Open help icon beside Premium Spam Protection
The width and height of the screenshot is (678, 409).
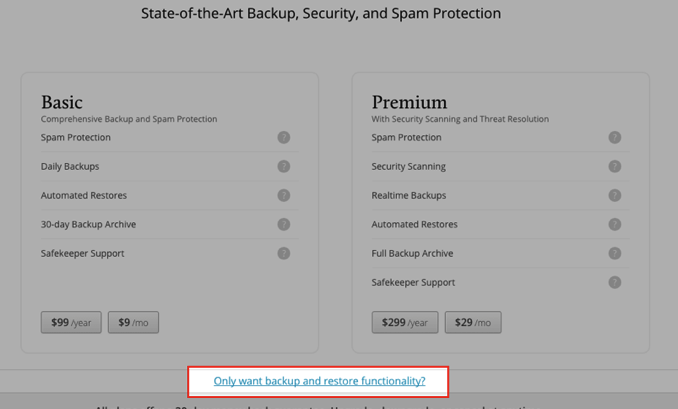(x=615, y=137)
